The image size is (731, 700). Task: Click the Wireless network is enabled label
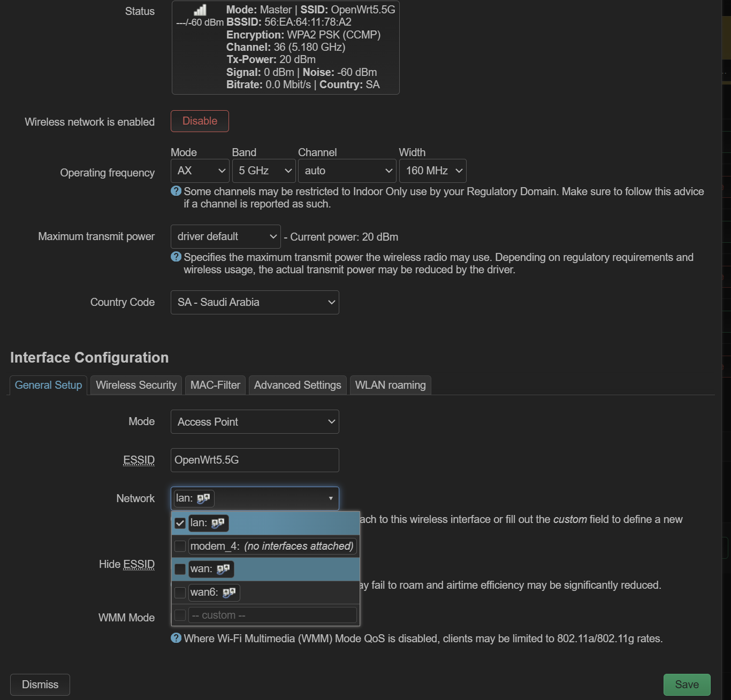pyautogui.click(x=89, y=122)
